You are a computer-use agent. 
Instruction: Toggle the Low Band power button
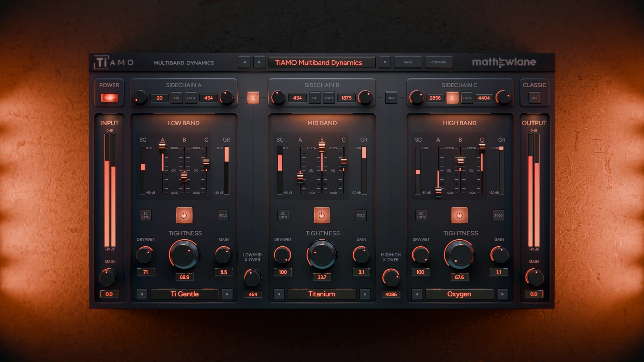click(184, 216)
